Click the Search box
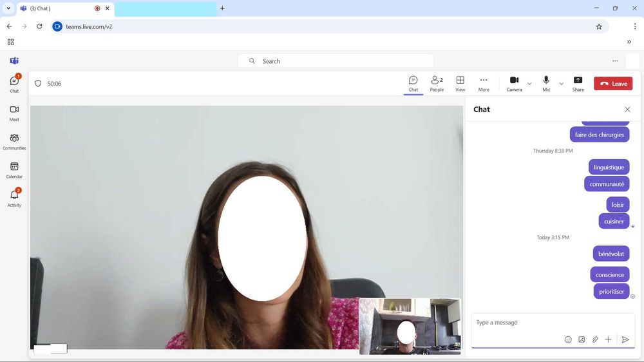 pos(336,61)
